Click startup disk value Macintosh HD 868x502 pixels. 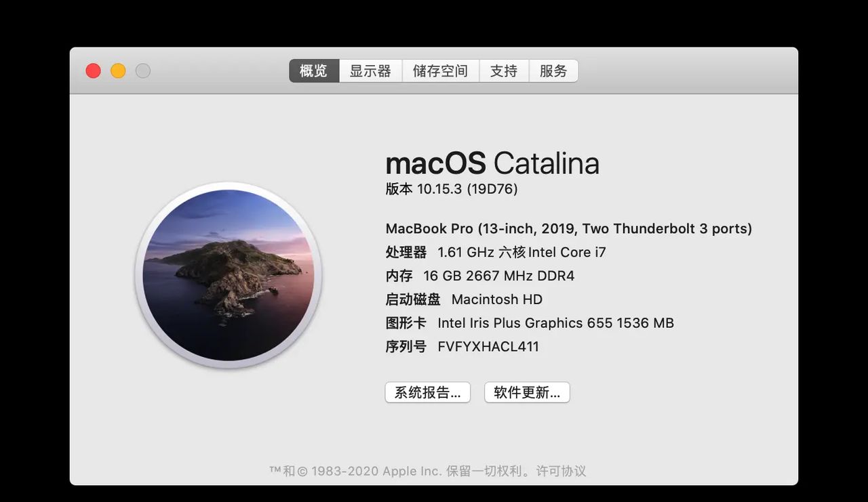pos(497,299)
